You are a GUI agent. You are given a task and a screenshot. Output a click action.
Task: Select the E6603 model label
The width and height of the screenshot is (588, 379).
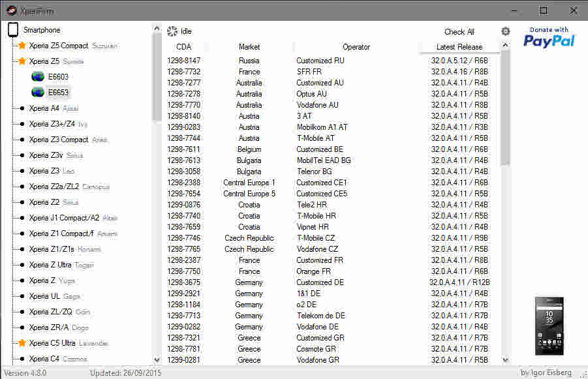pyautogui.click(x=58, y=77)
